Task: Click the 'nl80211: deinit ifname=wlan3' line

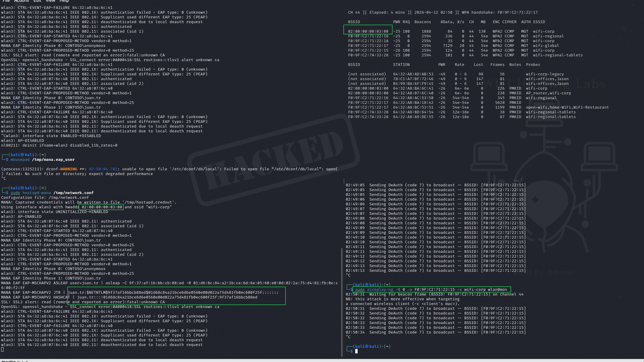Action: (x=59, y=145)
